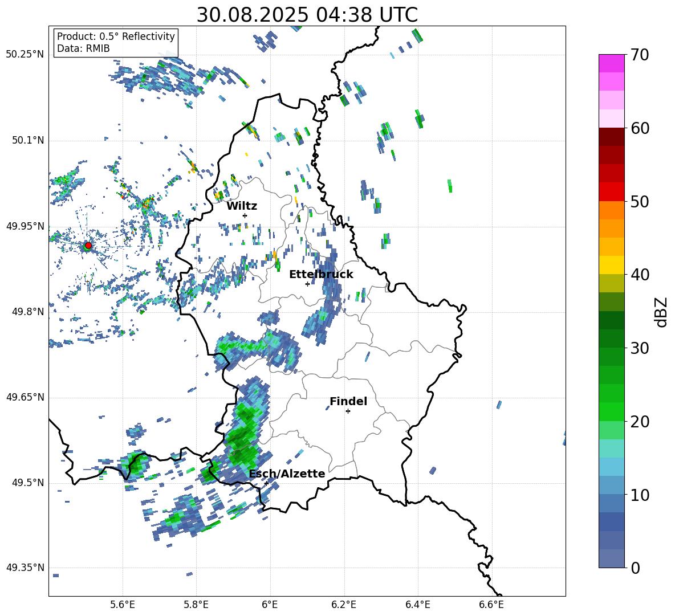
Task: Click the 5.6°E longitude label
Action: (123, 605)
